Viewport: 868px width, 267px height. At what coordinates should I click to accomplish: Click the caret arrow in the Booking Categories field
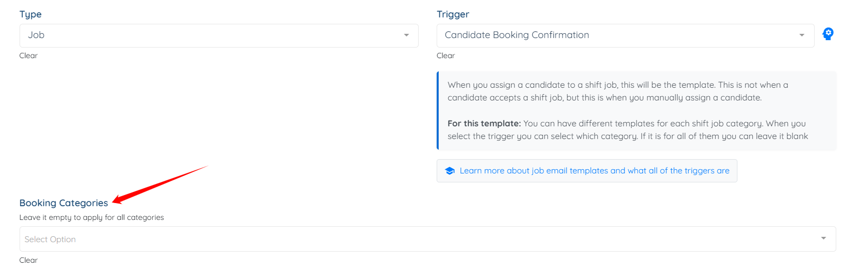(x=824, y=238)
